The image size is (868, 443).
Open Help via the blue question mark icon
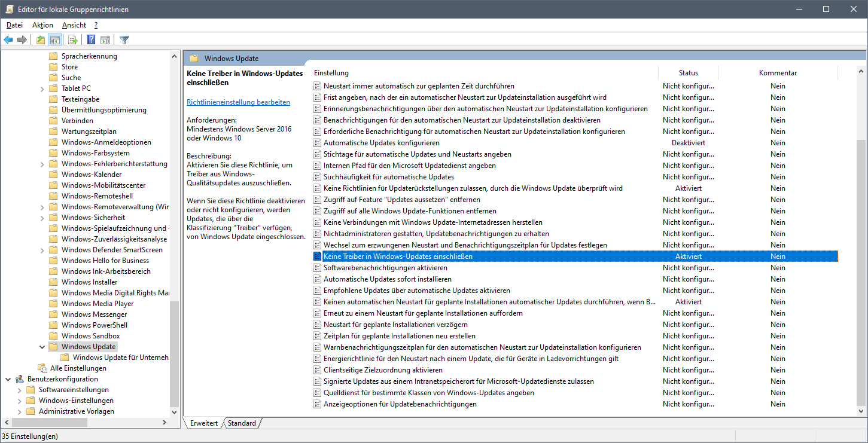91,40
